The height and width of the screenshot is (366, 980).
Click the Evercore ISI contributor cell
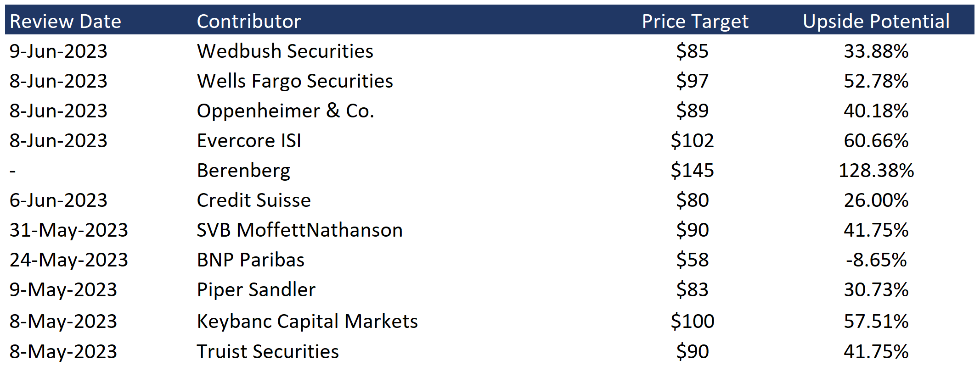[249, 141]
